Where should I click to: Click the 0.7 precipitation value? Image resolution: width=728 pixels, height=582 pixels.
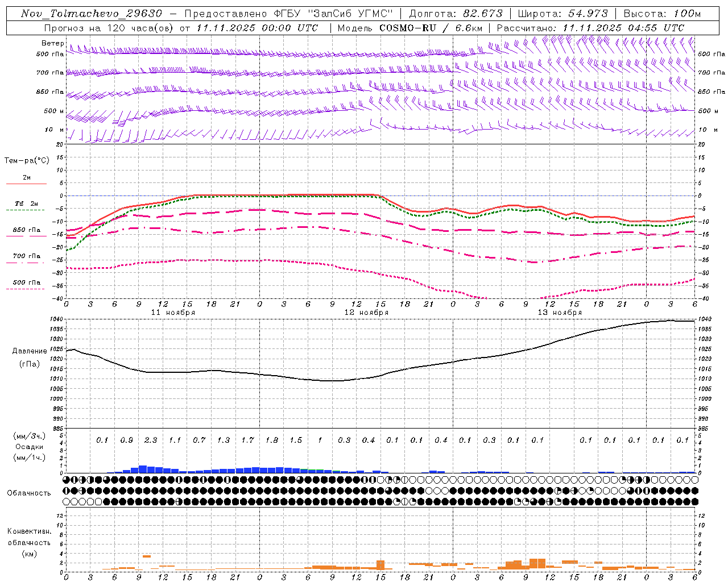point(199,440)
